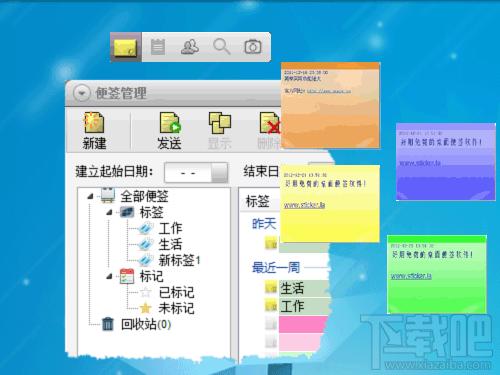Viewport: 500px width, 375px height.
Task: Select the hot pink note row
Action: [303, 324]
